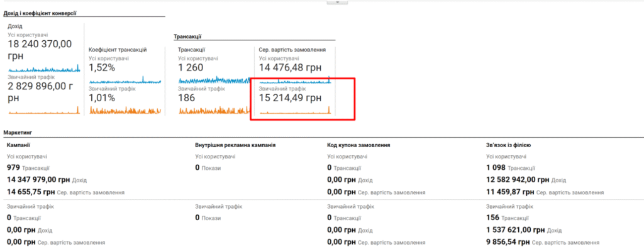
Task: Open the orange sparkline under 186
Action: (x=214, y=110)
